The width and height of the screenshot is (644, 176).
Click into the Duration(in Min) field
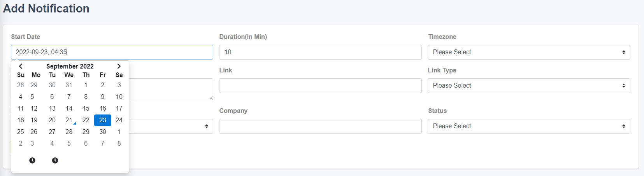click(x=320, y=52)
